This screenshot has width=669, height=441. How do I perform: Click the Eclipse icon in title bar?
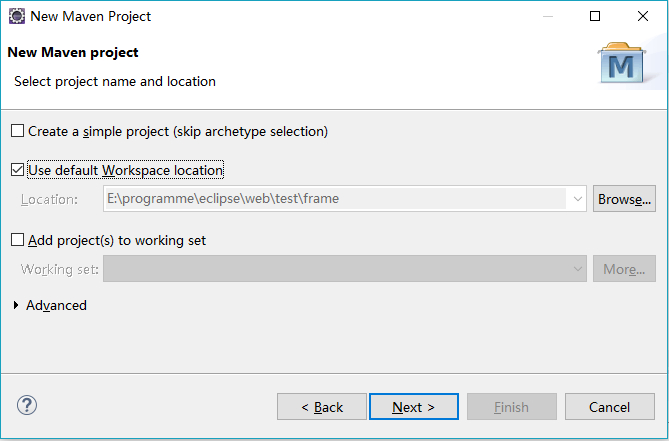coord(17,16)
